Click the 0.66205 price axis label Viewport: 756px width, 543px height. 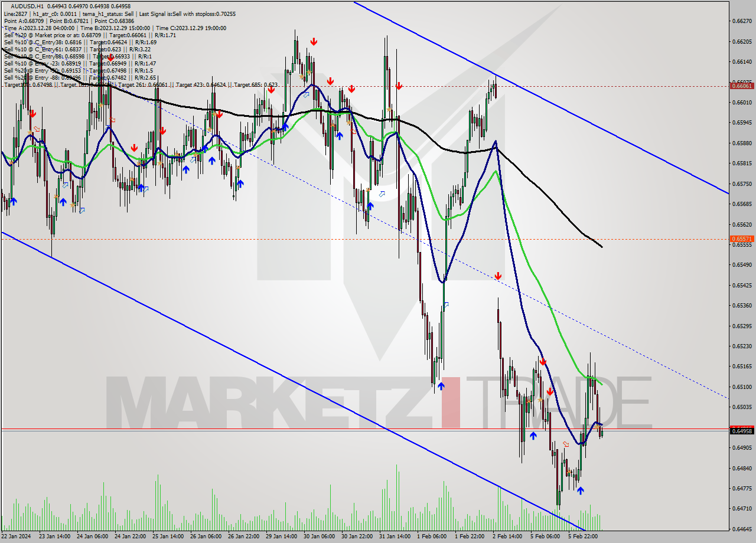tap(742, 41)
